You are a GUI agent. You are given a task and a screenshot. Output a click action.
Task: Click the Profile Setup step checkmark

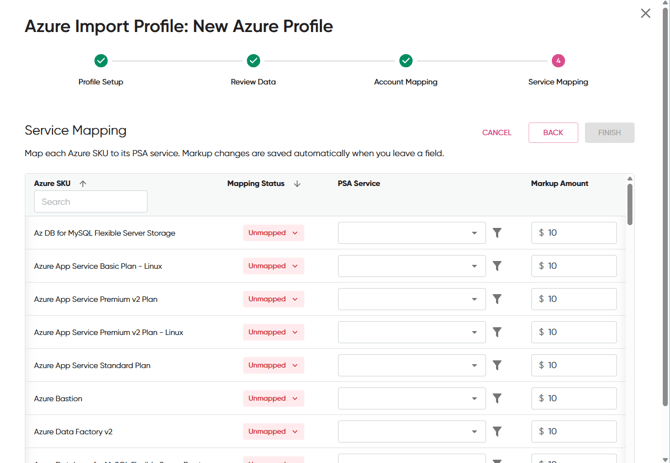coord(101,61)
